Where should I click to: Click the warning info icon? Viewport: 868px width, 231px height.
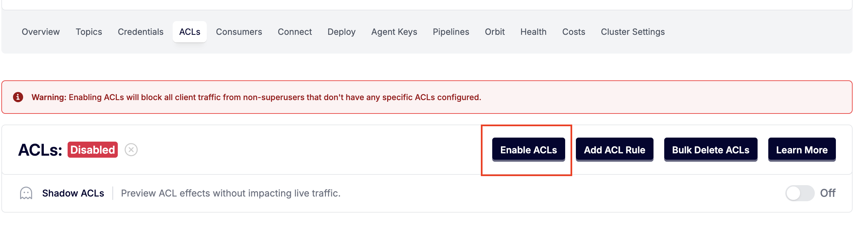point(18,97)
